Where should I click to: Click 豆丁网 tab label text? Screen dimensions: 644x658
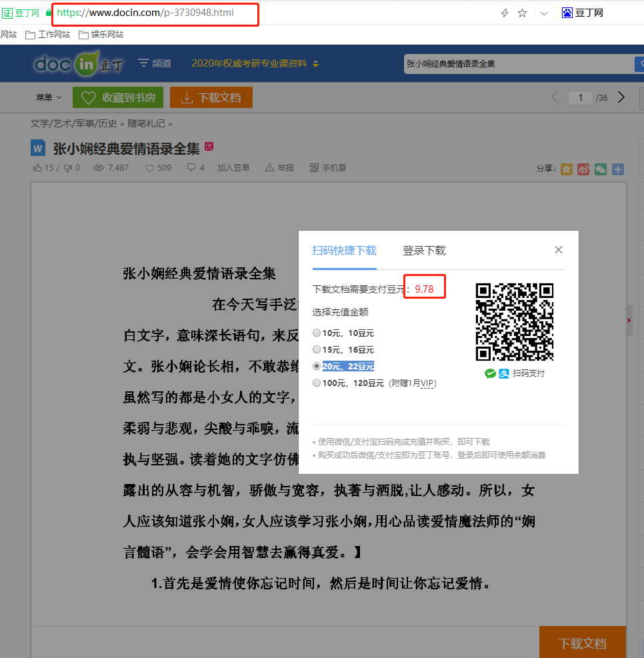tap(589, 13)
